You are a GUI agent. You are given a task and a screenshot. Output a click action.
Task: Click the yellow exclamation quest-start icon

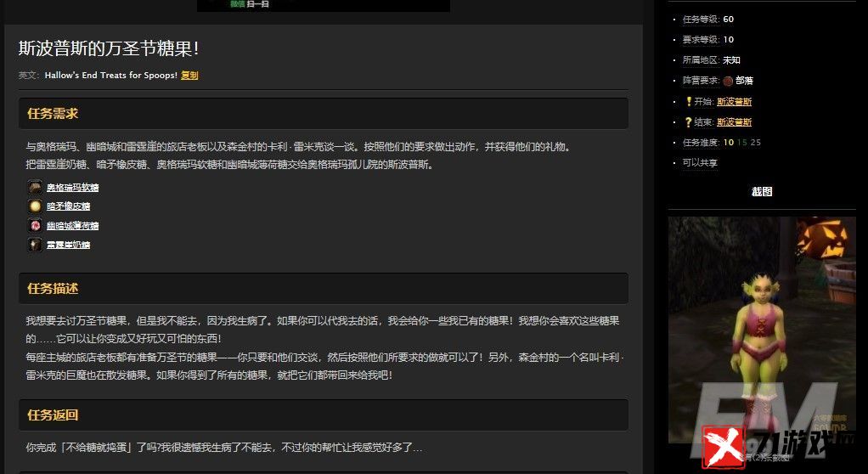pos(689,101)
